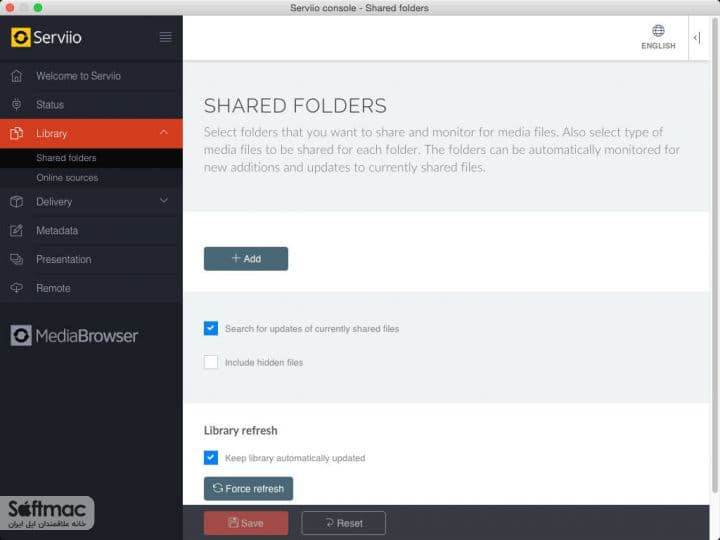Click the Status plug icon in sidebar
Image resolution: width=720 pixels, height=540 pixels.
click(x=17, y=105)
